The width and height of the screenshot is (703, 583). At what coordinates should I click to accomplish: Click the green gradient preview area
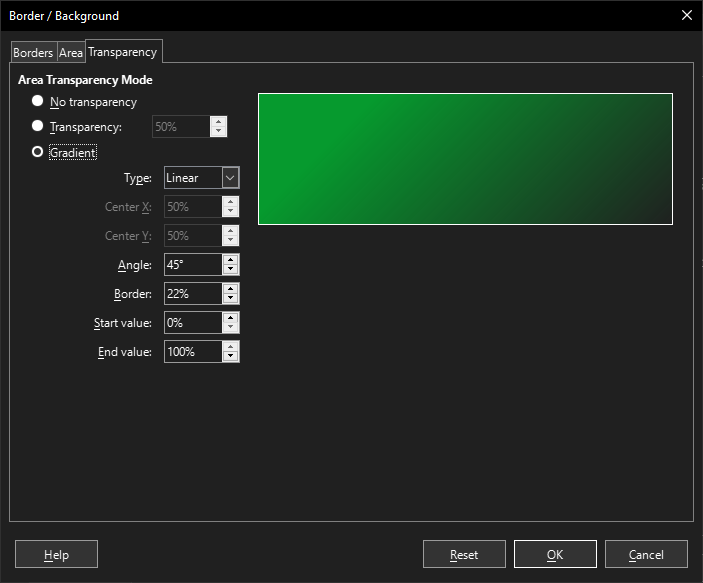465,159
